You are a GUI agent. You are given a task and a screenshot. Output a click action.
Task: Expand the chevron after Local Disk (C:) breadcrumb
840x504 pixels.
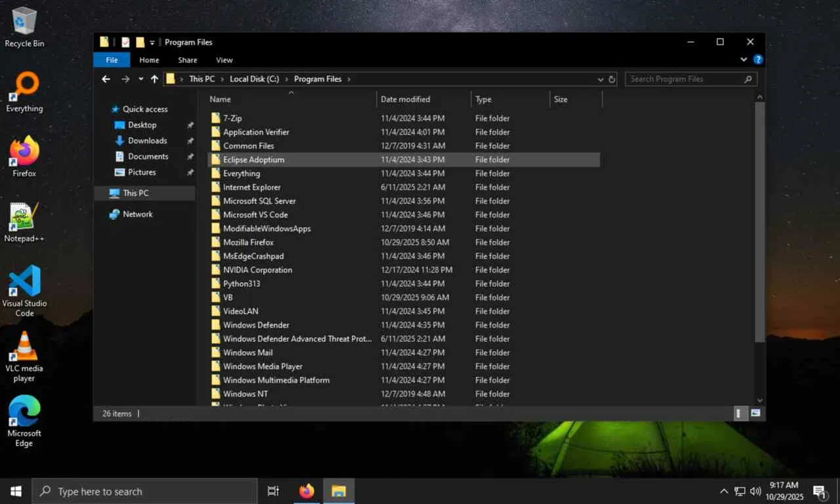[286, 79]
